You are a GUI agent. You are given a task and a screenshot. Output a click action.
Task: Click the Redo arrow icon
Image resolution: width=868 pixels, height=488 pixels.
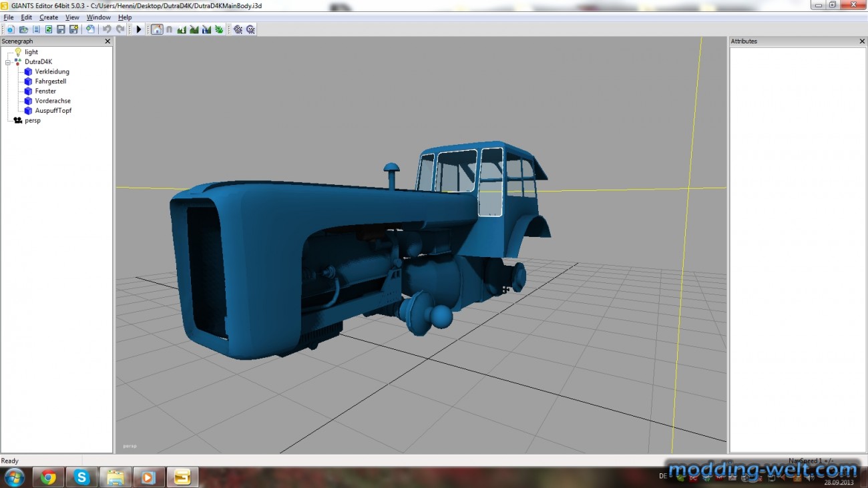click(x=120, y=29)
